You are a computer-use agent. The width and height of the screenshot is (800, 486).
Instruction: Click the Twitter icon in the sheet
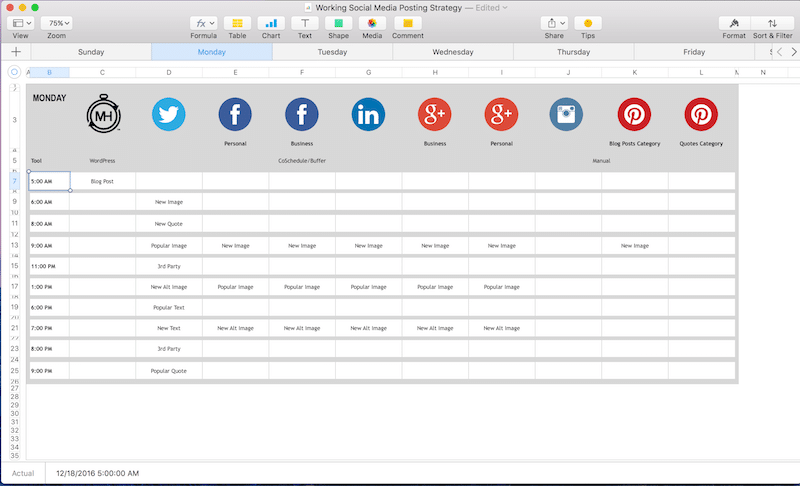pos(168,115)
